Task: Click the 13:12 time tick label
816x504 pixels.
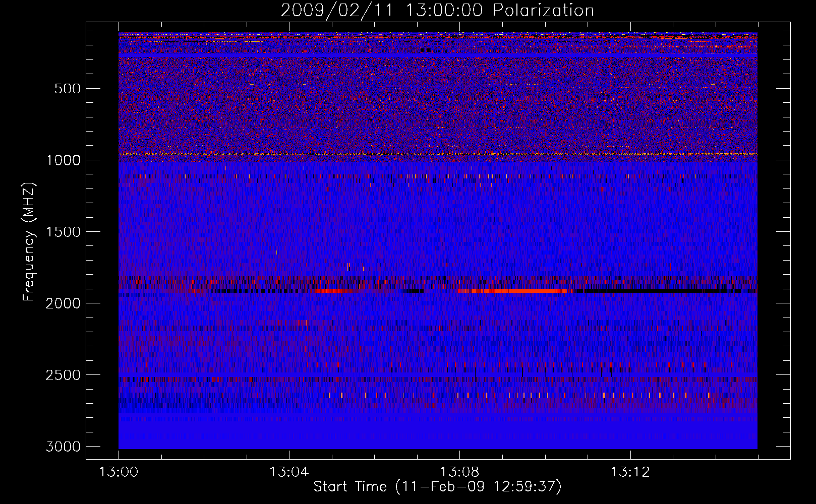Action: (630, 472)
